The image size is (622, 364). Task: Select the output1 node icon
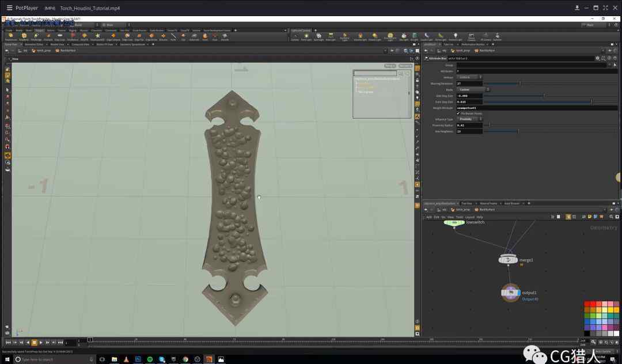pyautogui.click(x=510, y=293)
